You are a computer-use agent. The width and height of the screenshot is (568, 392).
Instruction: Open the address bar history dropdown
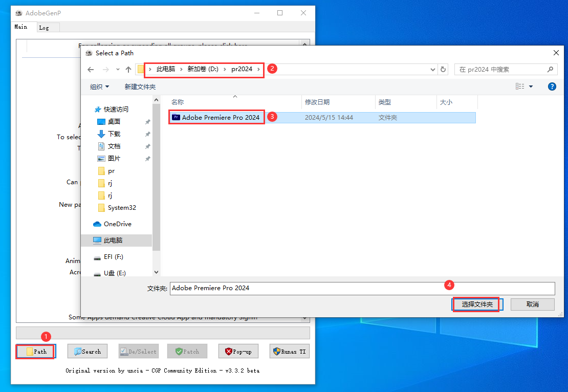click(432, 70)
